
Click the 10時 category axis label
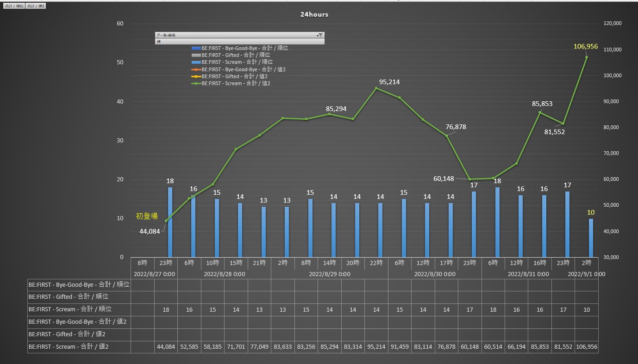213,263
